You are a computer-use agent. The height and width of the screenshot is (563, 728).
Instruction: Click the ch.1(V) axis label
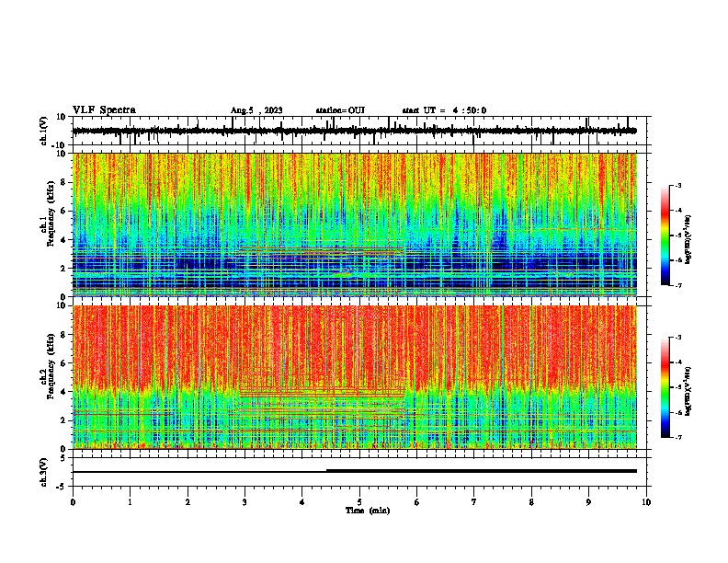coord(44,131)
